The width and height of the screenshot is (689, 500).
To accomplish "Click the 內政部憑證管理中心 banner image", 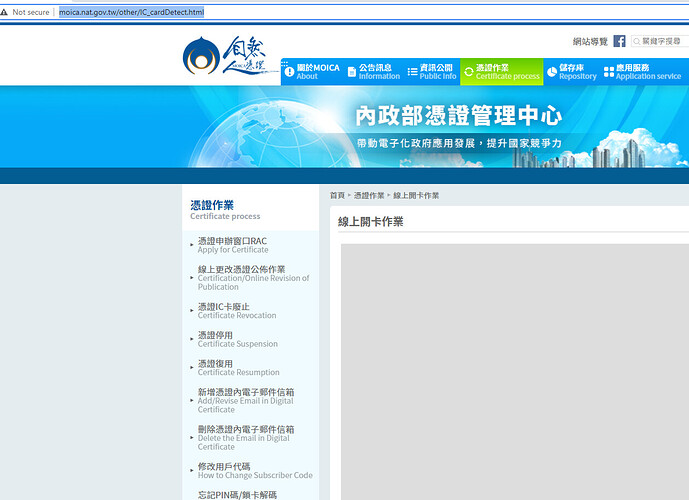I will point(344,127).
